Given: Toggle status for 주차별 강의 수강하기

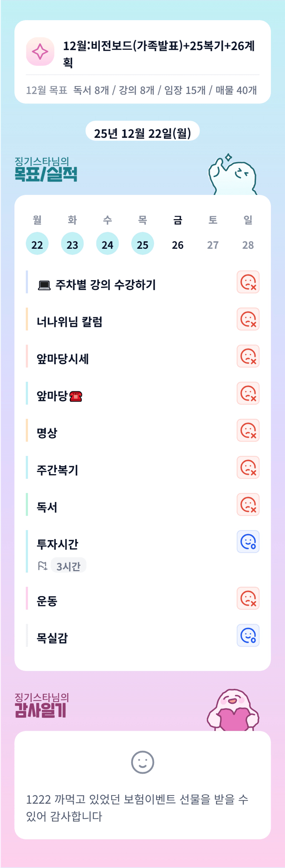Looking at the screenshot, I should 248,282.
